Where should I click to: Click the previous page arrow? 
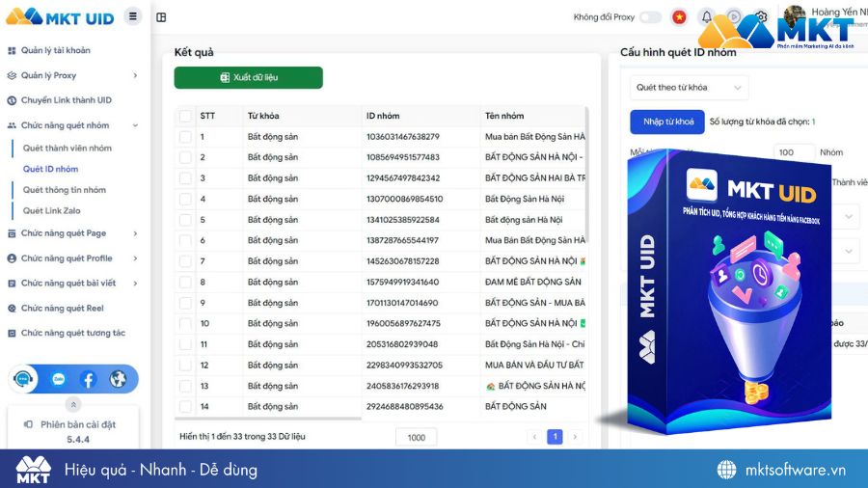point(534,437)
